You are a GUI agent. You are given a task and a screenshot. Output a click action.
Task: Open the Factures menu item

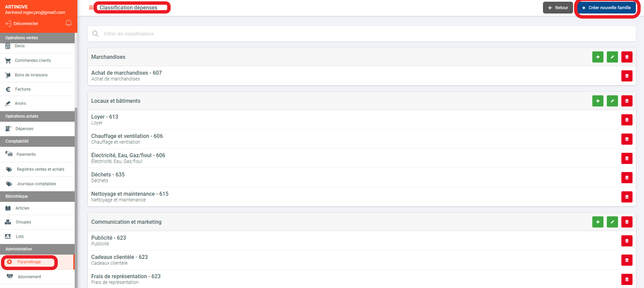point(23,89)
